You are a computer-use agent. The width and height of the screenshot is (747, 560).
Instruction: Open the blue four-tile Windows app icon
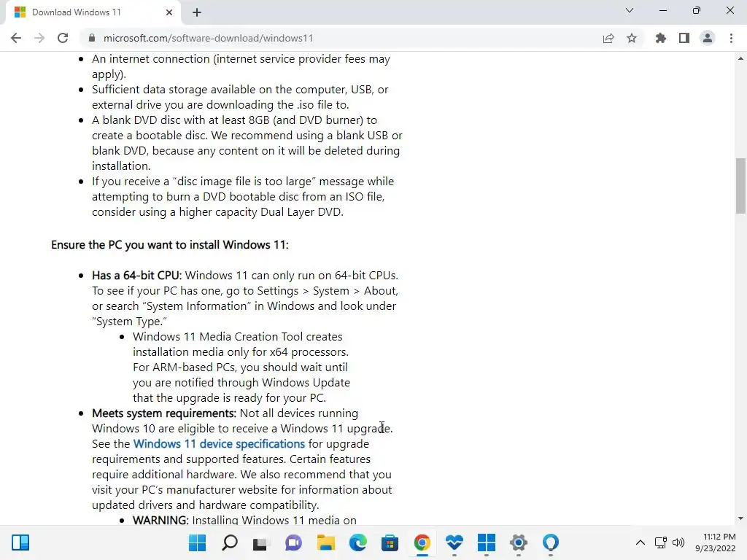click(x=487, y=542)
